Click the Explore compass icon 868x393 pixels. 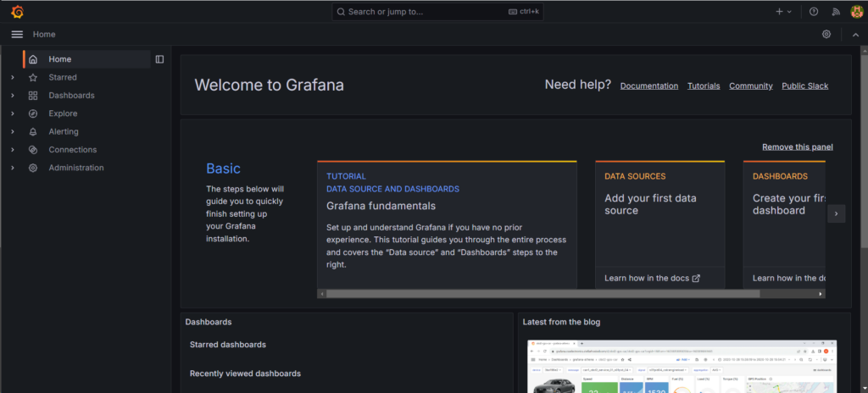pos(33,113)
